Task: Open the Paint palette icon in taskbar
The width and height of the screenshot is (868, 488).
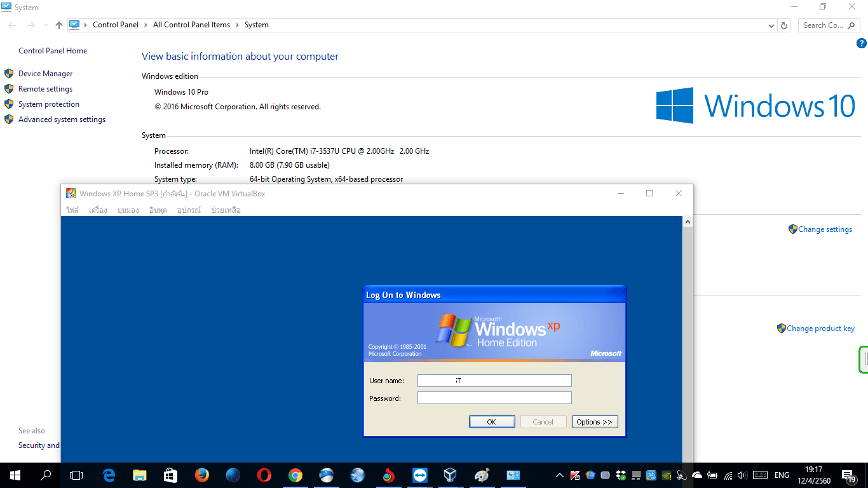Action: [x=482, y=475]
